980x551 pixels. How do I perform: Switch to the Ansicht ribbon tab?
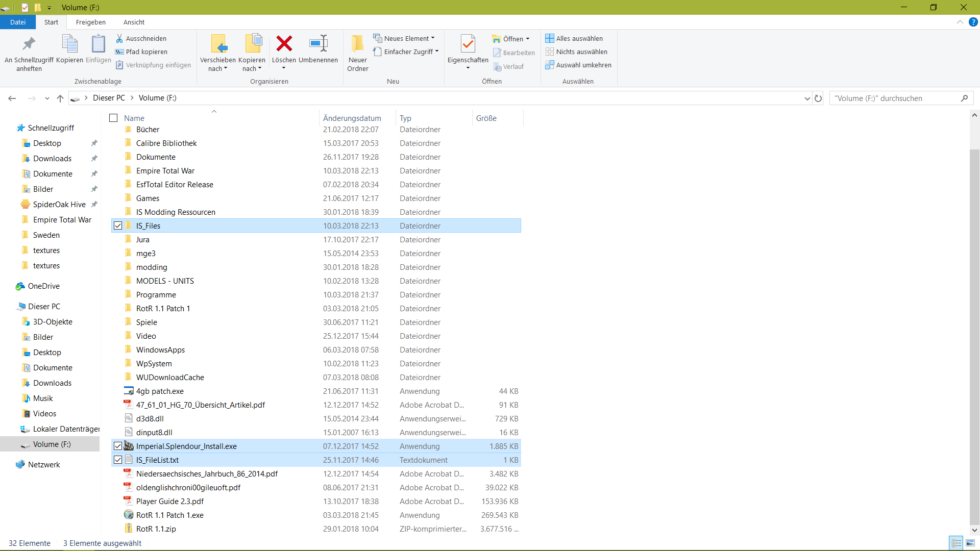(x=134, y=22)
